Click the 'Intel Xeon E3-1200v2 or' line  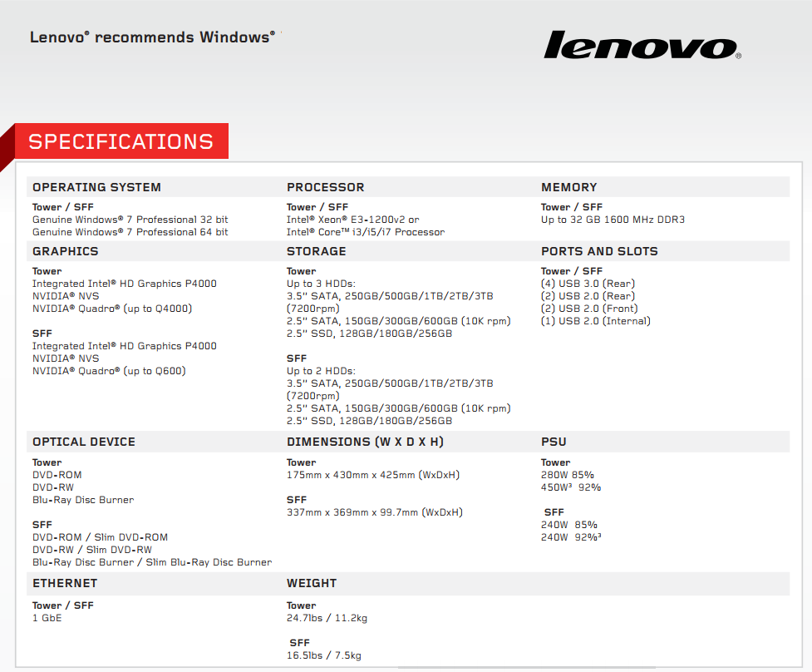click(x=352, y=220)
